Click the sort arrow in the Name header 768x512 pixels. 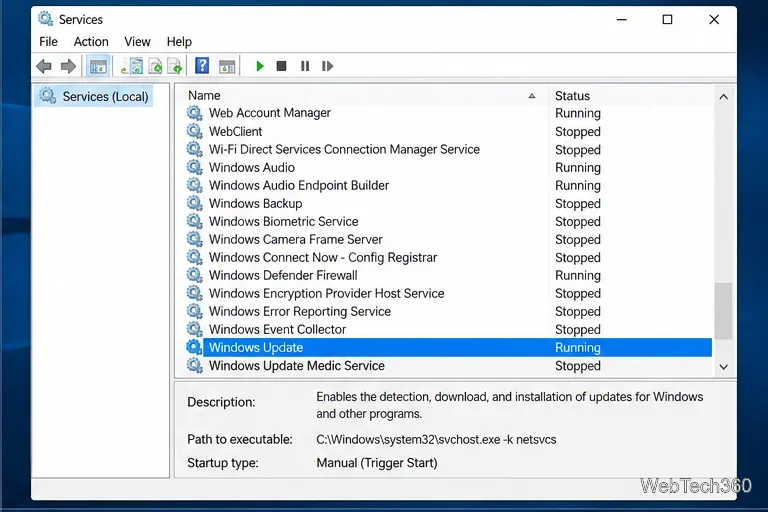coord(531,96)
